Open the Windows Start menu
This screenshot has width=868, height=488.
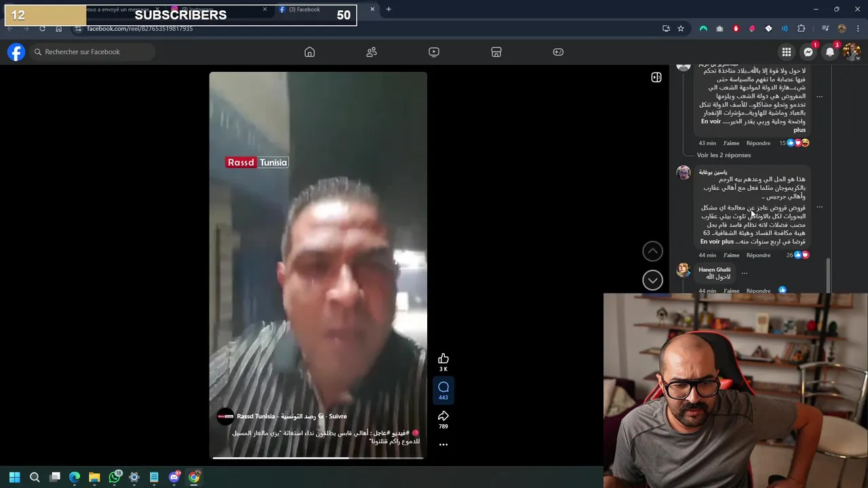click(x=15, y=477)
